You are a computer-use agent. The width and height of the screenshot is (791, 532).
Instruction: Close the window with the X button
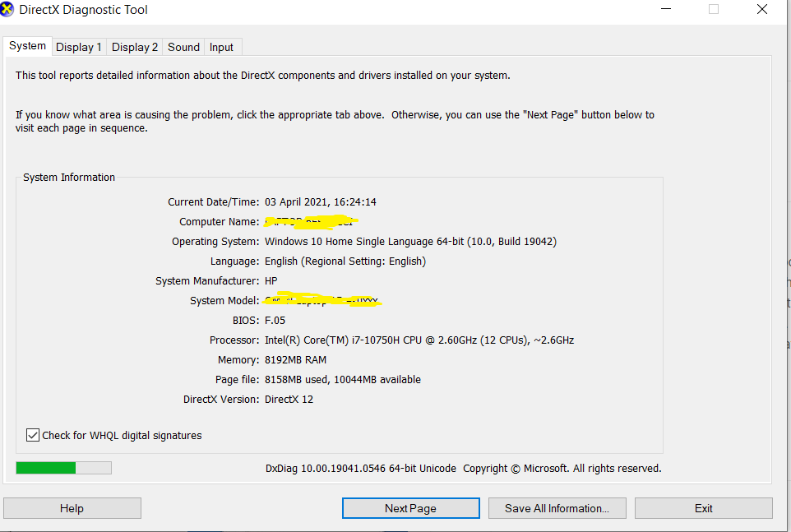click(x=761, y=9)
